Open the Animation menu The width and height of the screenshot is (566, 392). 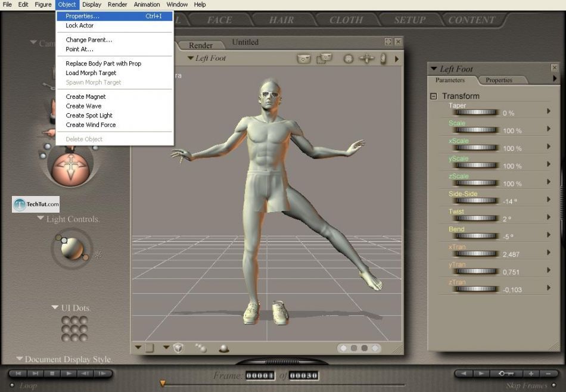(147, 5)
